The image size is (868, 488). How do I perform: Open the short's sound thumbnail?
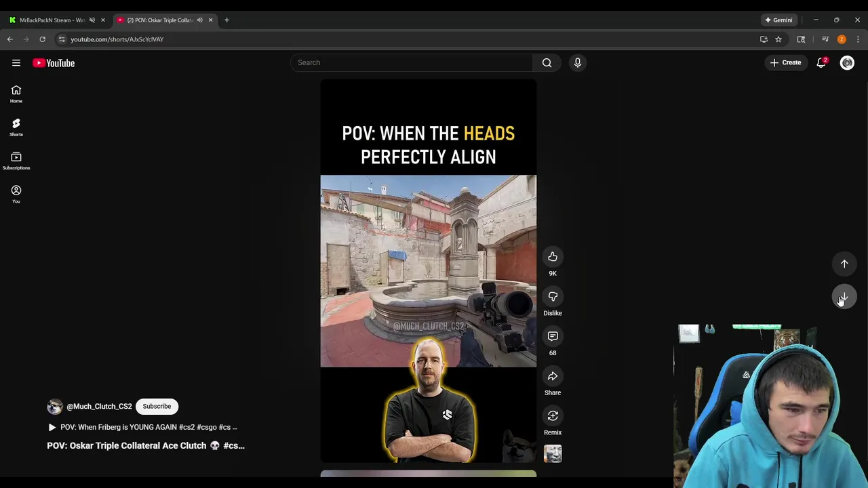(553, 454)
